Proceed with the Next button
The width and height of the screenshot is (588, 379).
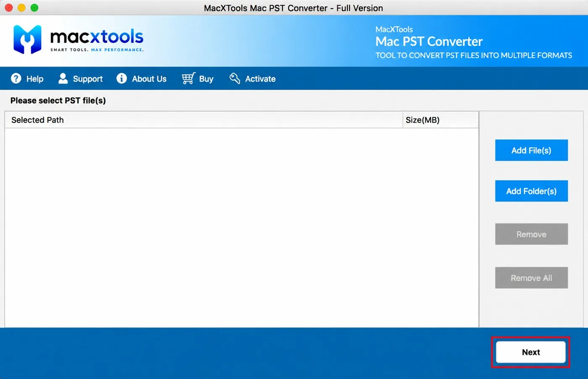(x=531, y=352)
